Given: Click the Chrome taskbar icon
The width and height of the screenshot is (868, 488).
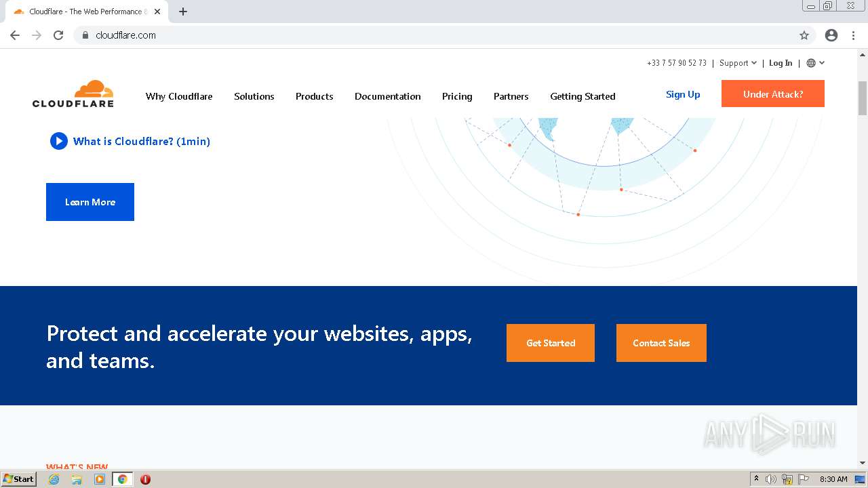Looking at the screenshot, I should (122, 479).
